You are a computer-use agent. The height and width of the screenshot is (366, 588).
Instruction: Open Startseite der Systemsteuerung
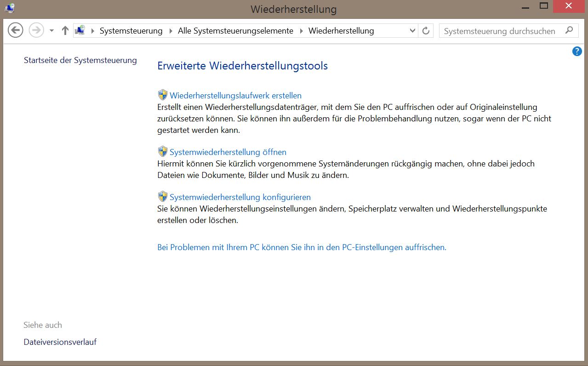[x=80, y=60]
